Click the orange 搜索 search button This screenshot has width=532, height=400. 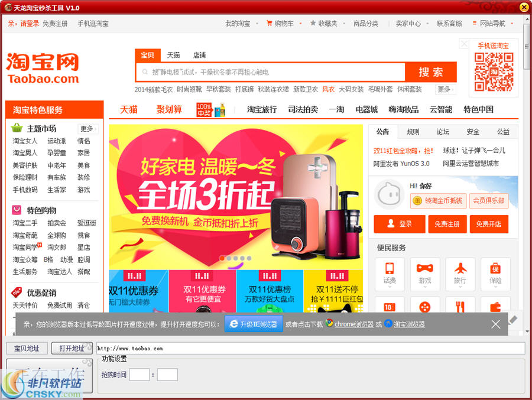tap(431, 72)
